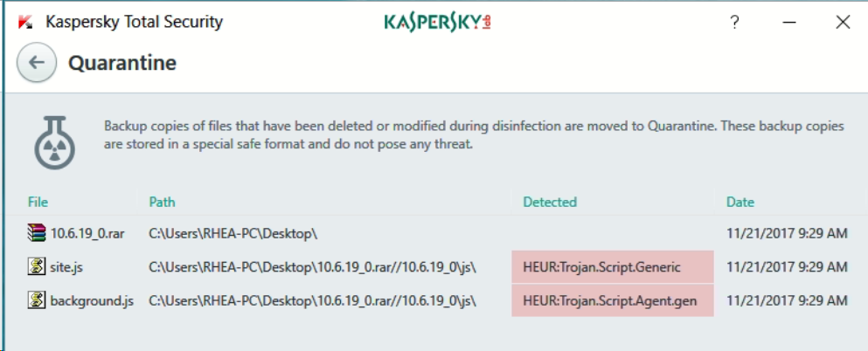868x351 pixels.
Task: Click the back arrow button
Action: (x=37, y=63)
